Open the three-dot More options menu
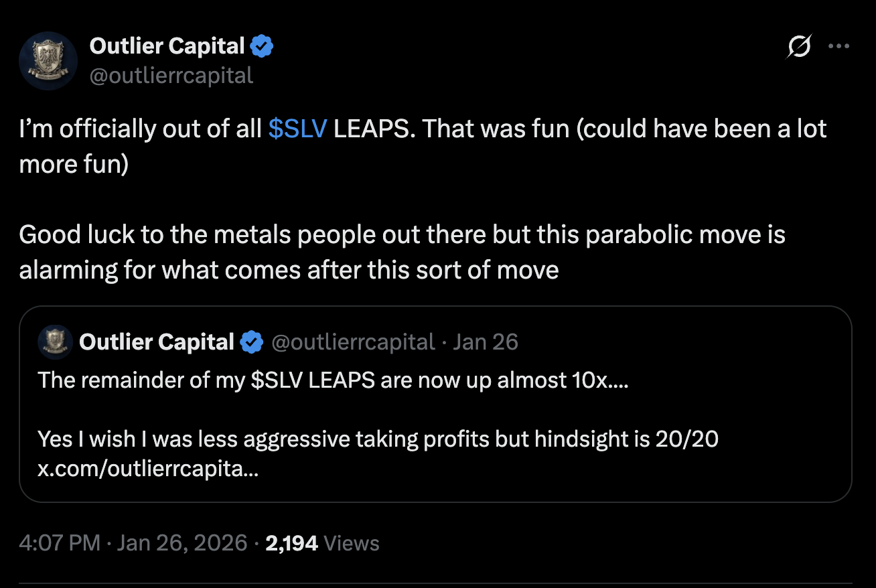 click(838, 47)
